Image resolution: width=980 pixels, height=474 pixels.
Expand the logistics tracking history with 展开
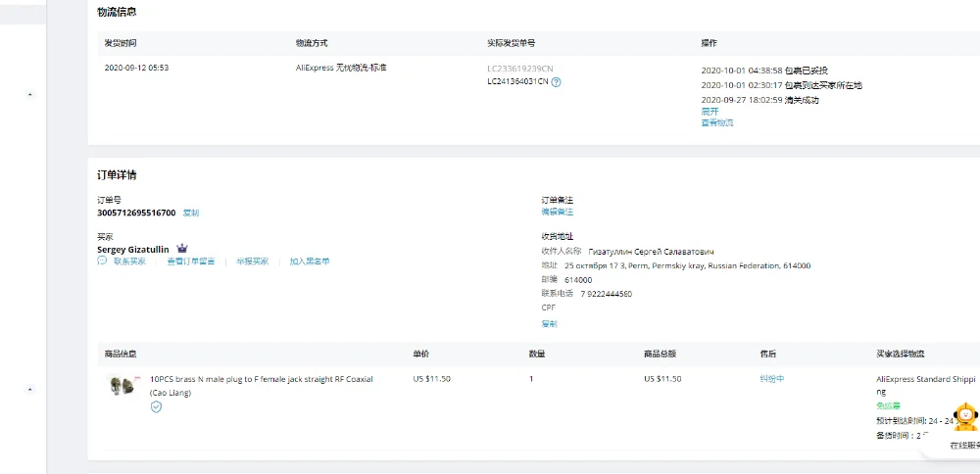pyautogui.click(x=710, y=112)
